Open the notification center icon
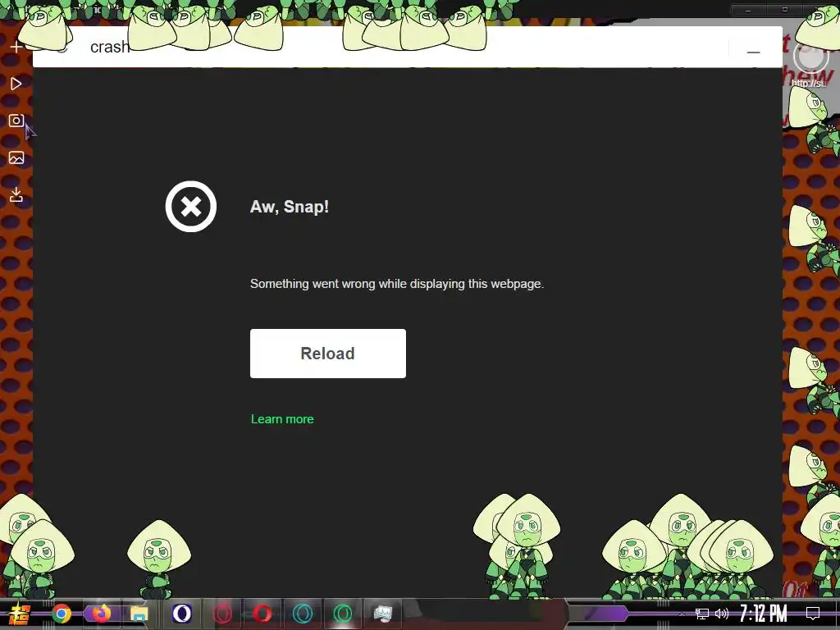Viewport: 840px width, 630px height. [813, 614]
